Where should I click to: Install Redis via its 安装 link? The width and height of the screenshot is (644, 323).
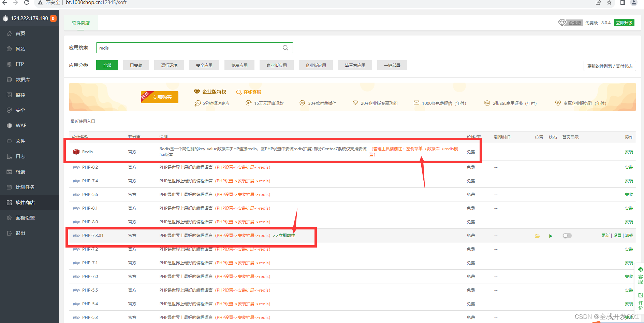point(629,152)
